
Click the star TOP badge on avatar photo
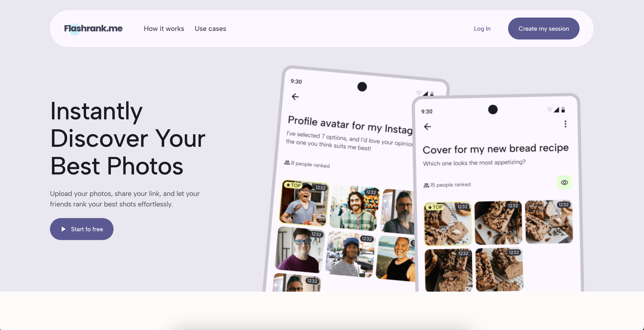click(x=294, y=185)
